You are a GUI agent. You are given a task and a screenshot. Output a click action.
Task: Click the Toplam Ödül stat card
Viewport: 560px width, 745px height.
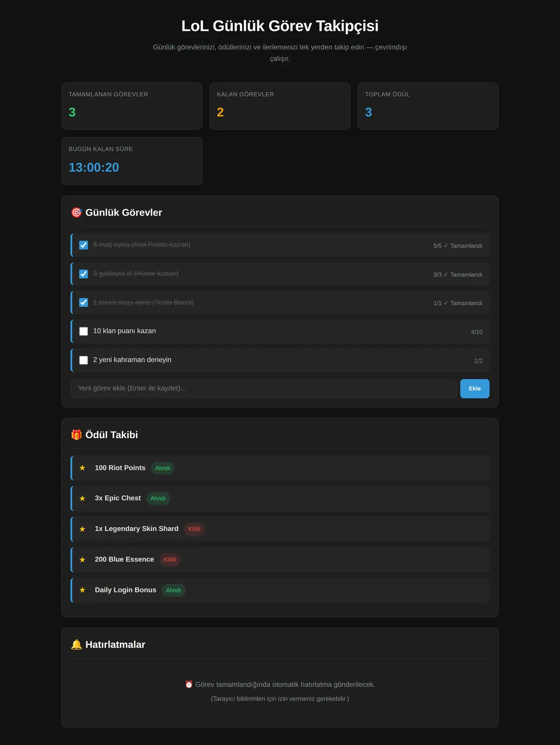coord(428,106)
